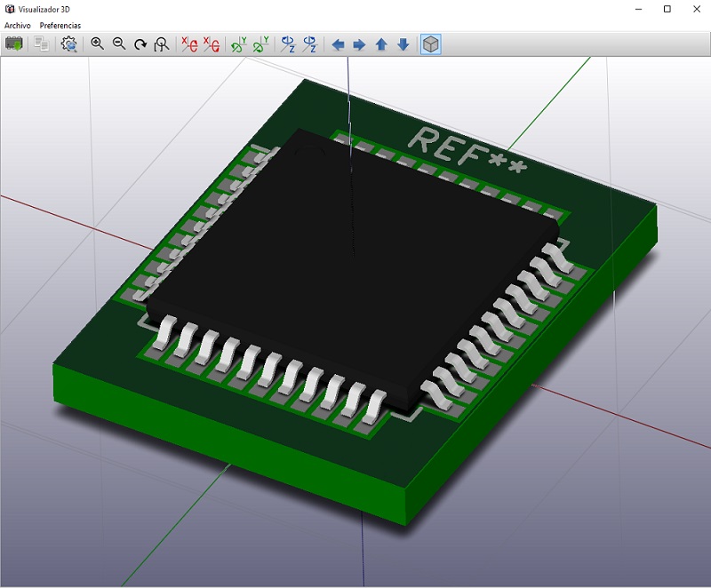
Task: Open the Archivo menu
Action: (x=18, y=26)
